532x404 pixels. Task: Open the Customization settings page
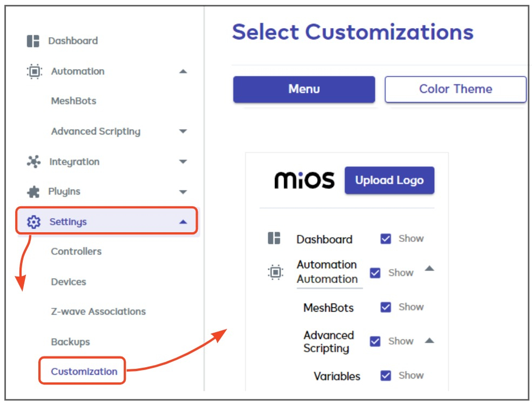click(x=82, y=372)
